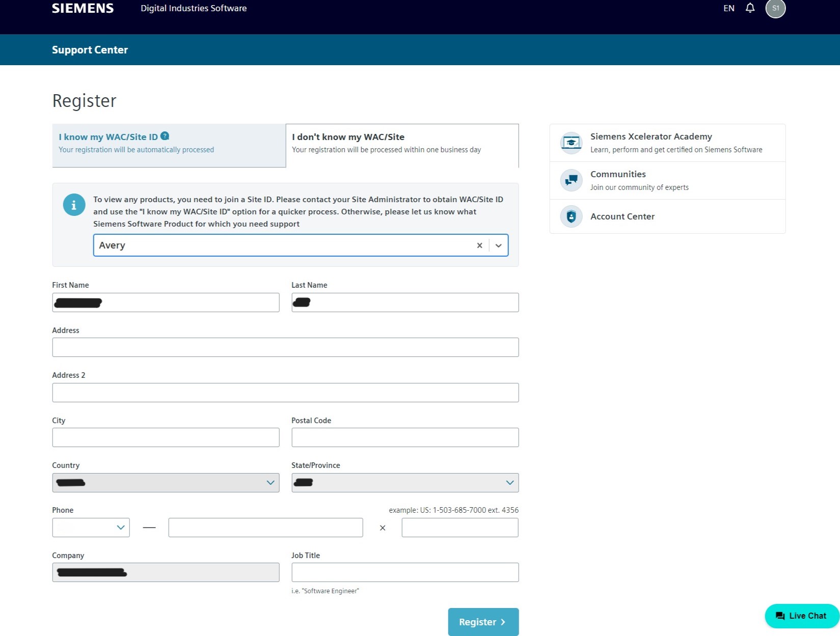The height and width of the screenshot is (636, 840).
Task: Click the Address field
Action: [285, 347]
